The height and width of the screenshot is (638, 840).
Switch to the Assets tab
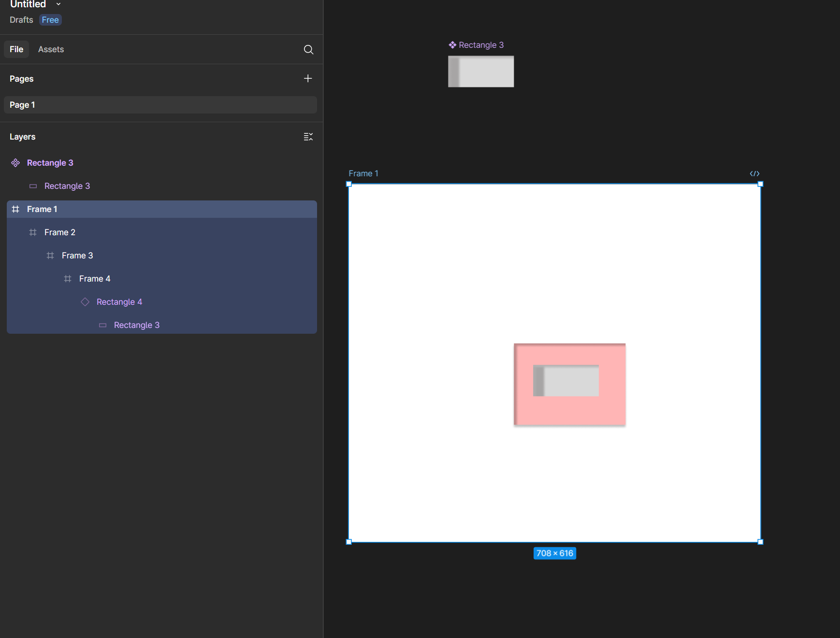point(51,49)
